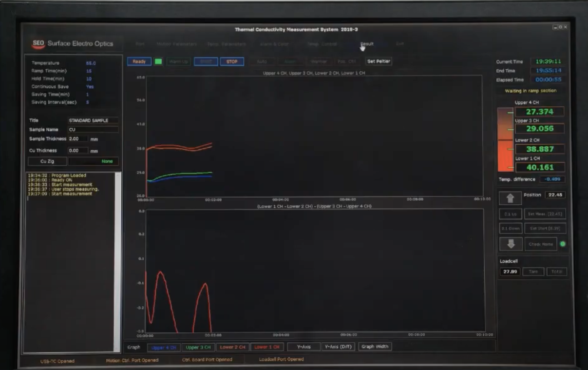This screenshot has width=588, height=370.
Task: Click the Cu Zig button
Action: click(47, 161)
